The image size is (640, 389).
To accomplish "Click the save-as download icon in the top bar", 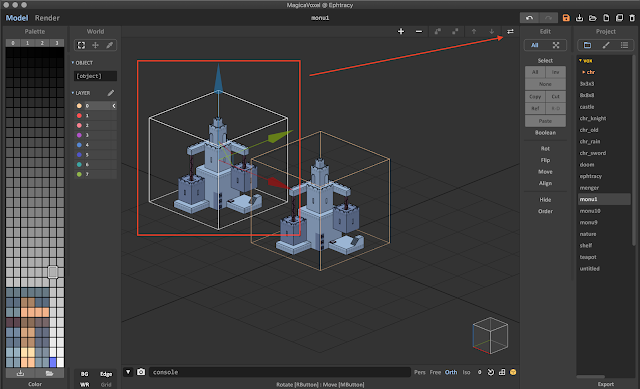I will (x=579, y=18).
